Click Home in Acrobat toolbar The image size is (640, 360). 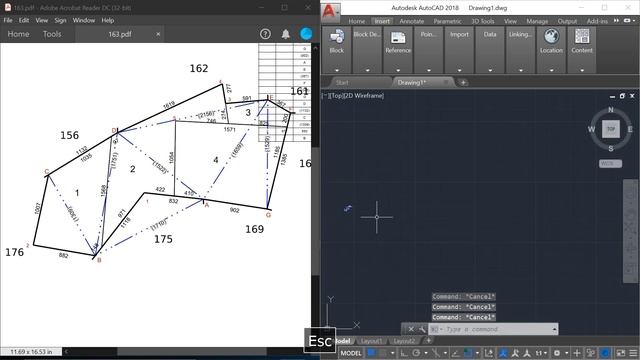coord(18,34)
